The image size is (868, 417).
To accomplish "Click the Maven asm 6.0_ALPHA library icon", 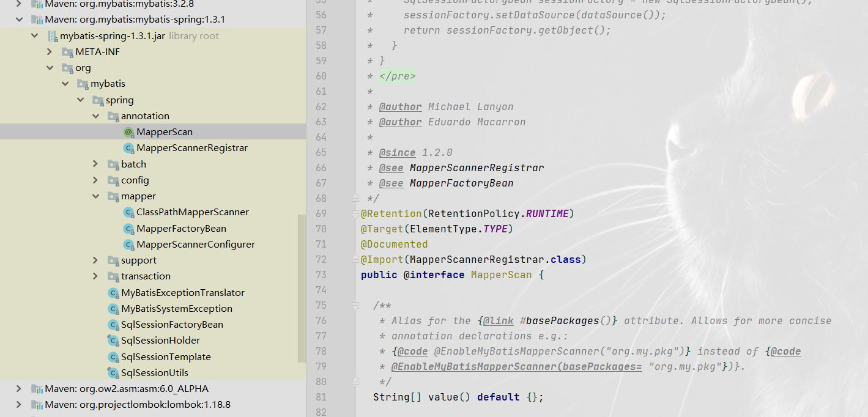I will [x=37, y=389].
